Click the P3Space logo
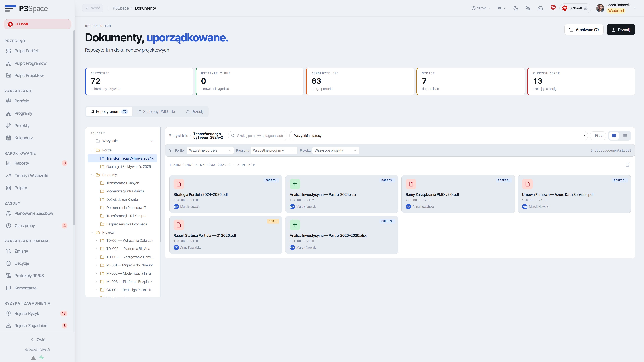The image size is (644, 362). coord(26,9)
